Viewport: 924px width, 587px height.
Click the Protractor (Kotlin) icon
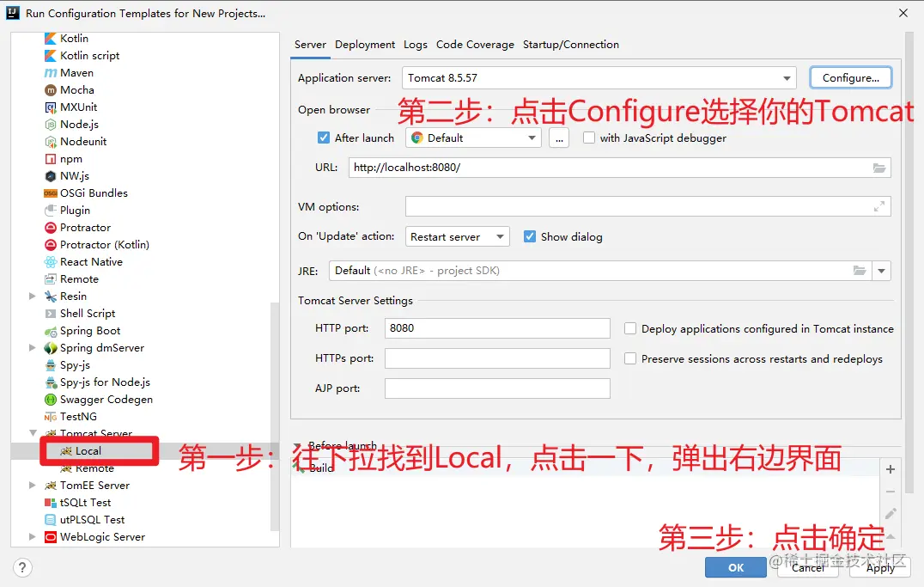[51, 244]
